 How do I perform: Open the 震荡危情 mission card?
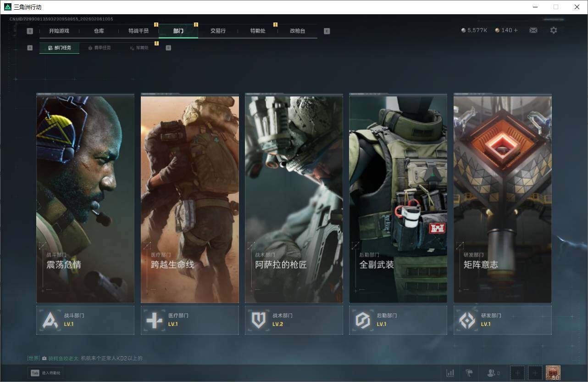tap(85, 200)
